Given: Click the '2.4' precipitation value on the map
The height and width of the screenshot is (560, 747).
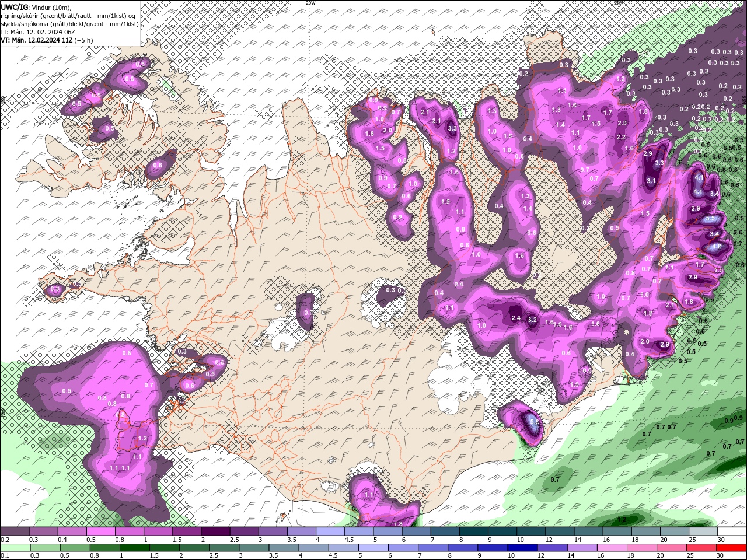Looking at the screenshot, I should [515, 318].
